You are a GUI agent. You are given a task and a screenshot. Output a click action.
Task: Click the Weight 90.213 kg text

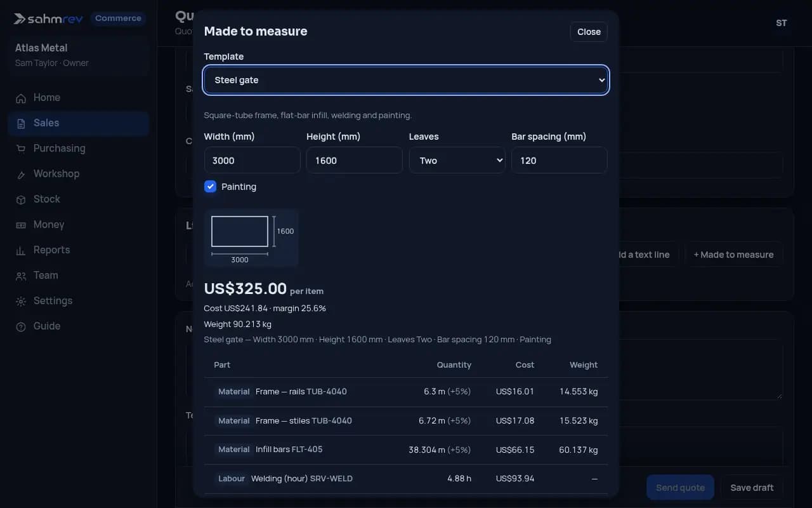coord(238,324)
